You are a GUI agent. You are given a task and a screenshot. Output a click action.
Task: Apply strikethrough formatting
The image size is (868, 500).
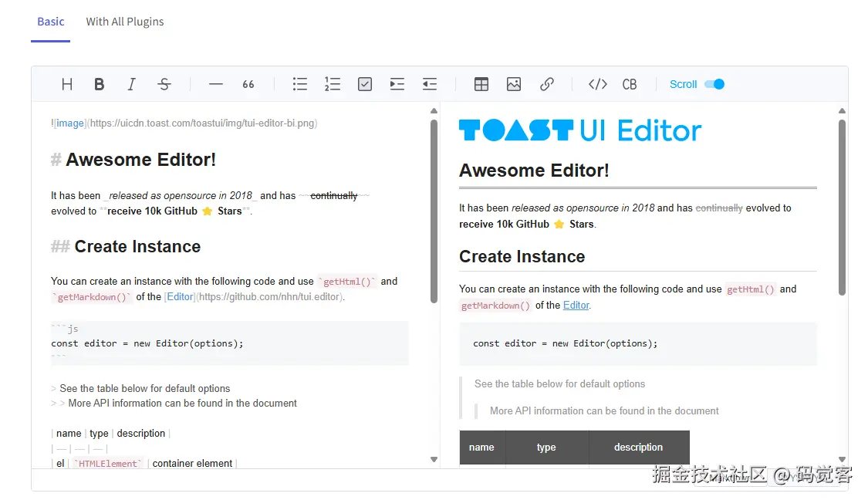coord(164,84)
